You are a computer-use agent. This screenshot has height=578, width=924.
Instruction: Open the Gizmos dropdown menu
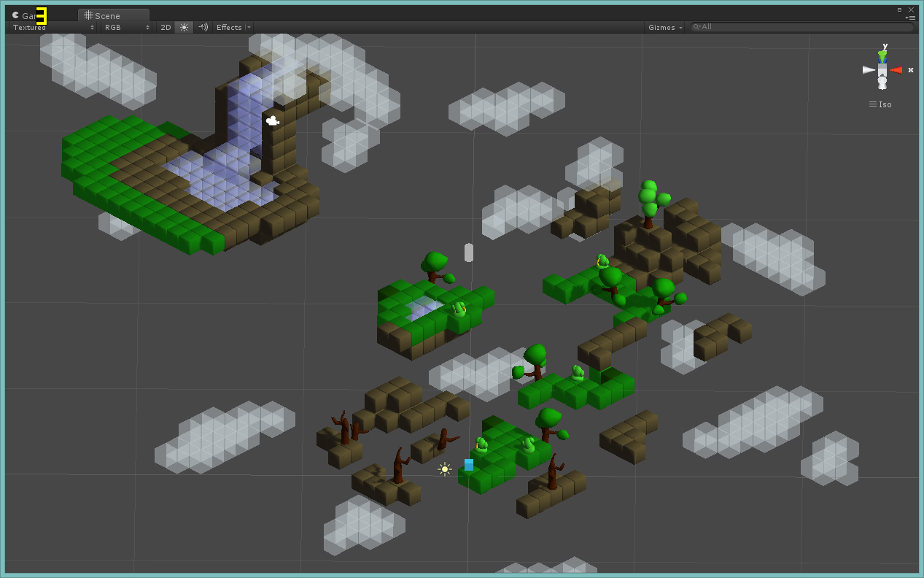[x=665, y=27]
